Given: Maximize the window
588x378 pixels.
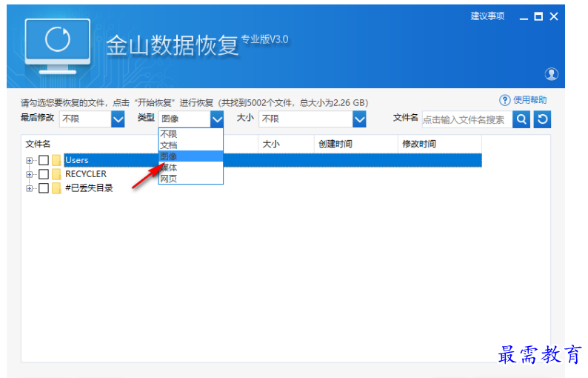Looking at the screenshot, I should tap(538, 16).
